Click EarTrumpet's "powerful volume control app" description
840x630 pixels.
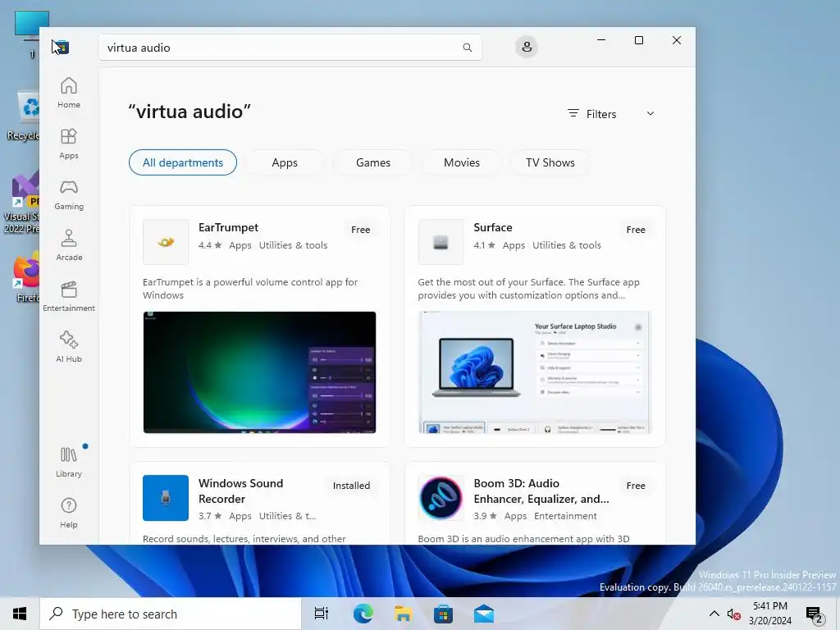[x=249, y=288]
